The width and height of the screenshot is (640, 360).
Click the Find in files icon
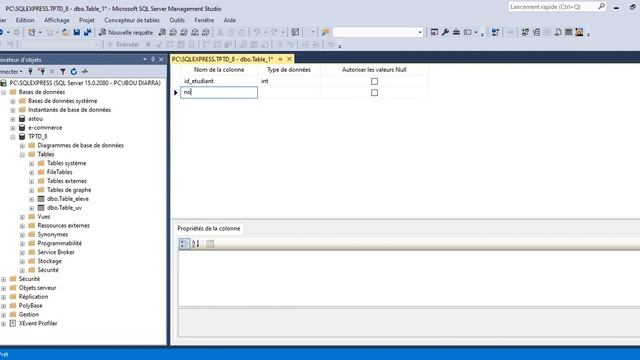(325, 32)
